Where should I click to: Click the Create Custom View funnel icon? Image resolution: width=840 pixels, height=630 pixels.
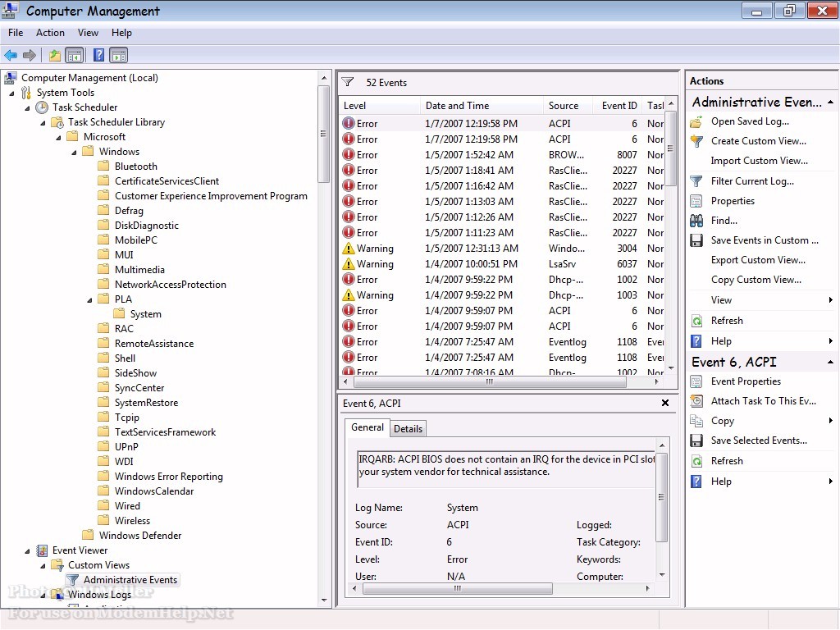[696, 141]
